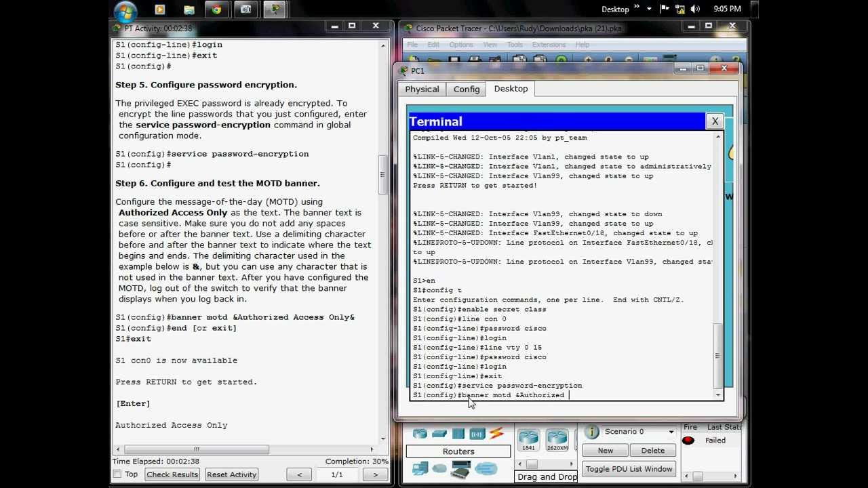Click the Reset Activity button
868x488 pixels.
click(232, 474)
